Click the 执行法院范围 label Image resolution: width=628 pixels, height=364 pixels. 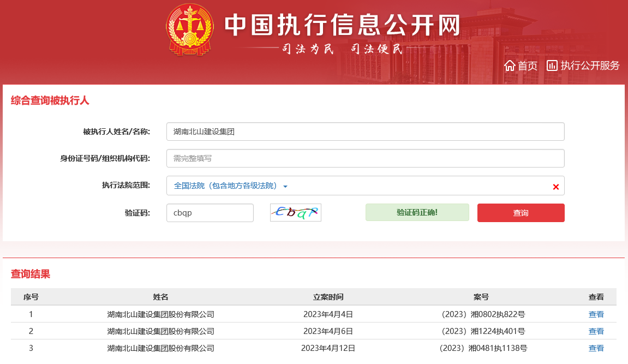pos(125,185)
